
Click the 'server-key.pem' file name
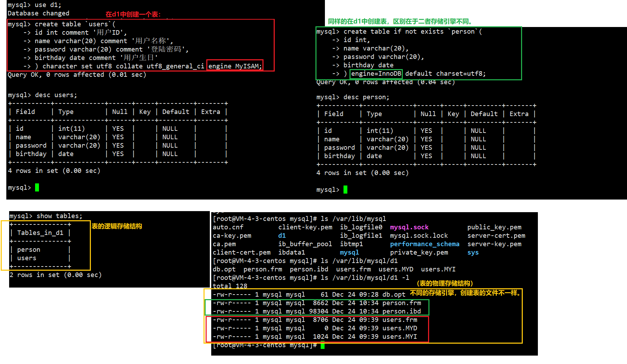494,244
